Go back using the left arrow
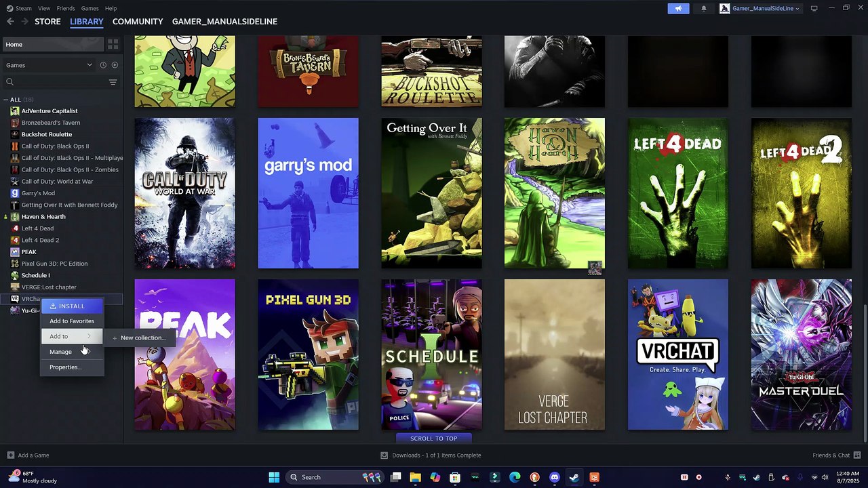This screenshot has width=868, height=488. pyautogui.click(x=10, y=22)
